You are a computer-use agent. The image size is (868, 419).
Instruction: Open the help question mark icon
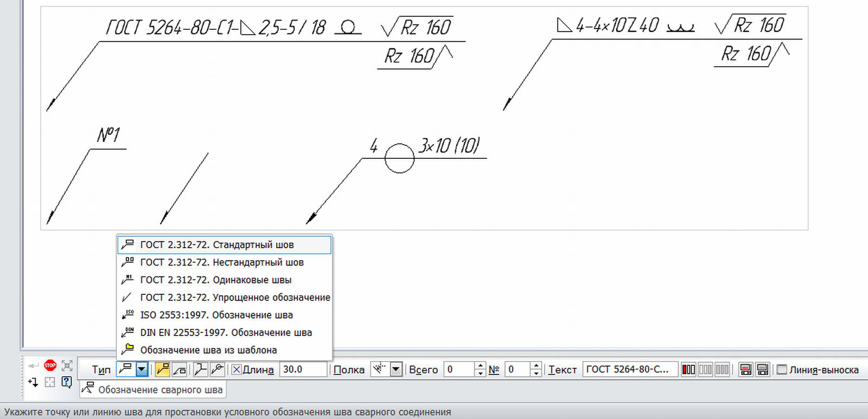[x=67, y=382]
